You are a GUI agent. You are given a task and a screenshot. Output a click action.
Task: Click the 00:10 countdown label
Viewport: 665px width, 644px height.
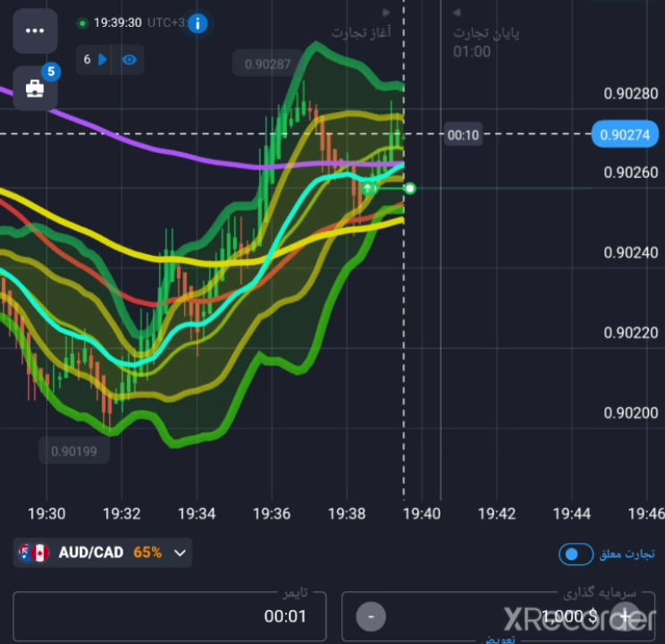click(x=463, y=135)
